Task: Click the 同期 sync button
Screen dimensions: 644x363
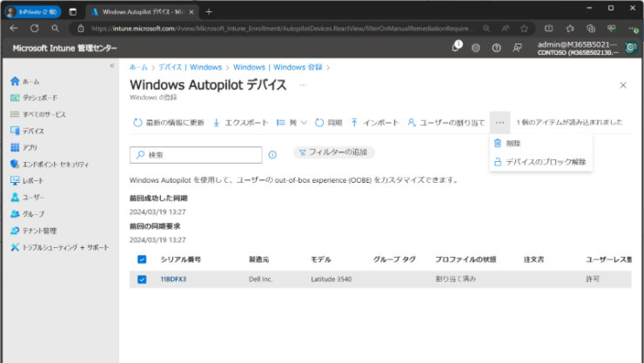Action: (329, 123)
